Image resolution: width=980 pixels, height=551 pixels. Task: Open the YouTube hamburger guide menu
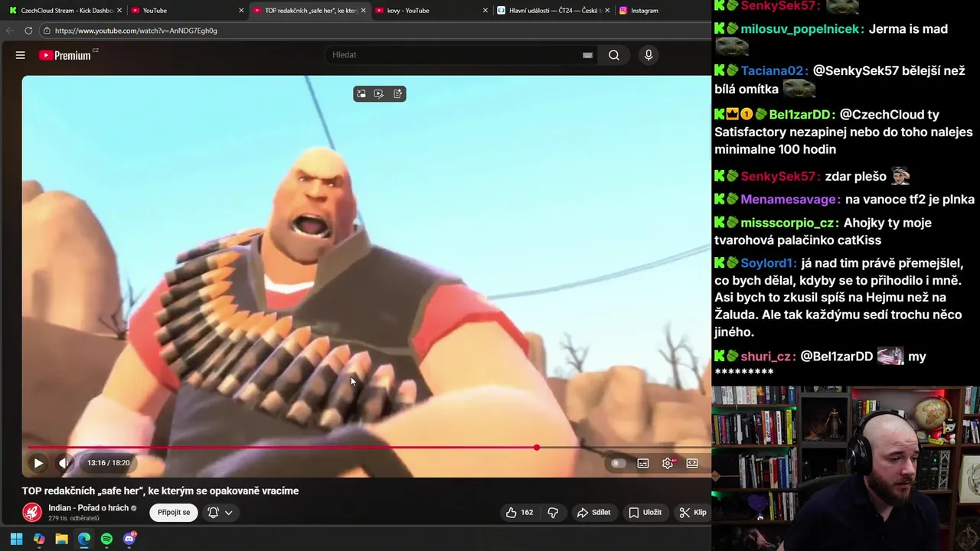21,55
